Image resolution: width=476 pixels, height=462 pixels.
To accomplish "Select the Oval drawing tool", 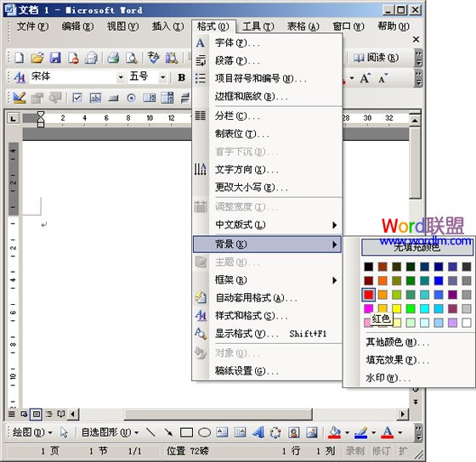I will pos(204,432).
